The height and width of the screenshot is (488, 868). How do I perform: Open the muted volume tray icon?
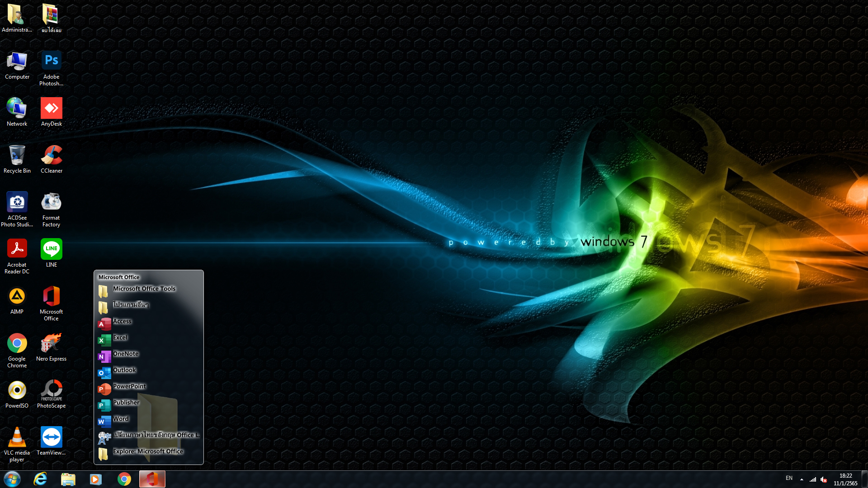pyautogui.click(x=824, y=479)
